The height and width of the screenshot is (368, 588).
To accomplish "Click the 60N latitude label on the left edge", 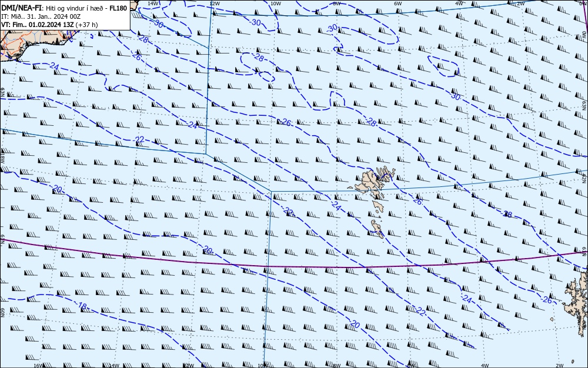I will click(x=2, y=313).
